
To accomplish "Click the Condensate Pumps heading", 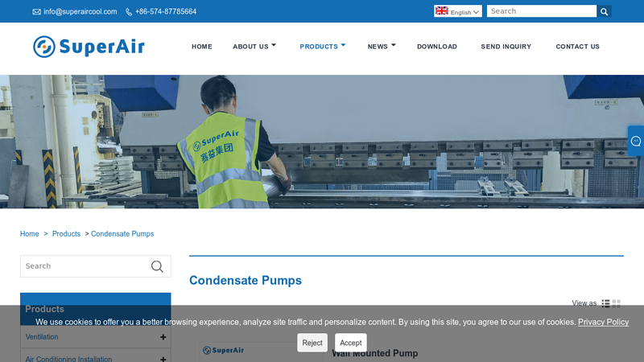I will pos(246,281).
